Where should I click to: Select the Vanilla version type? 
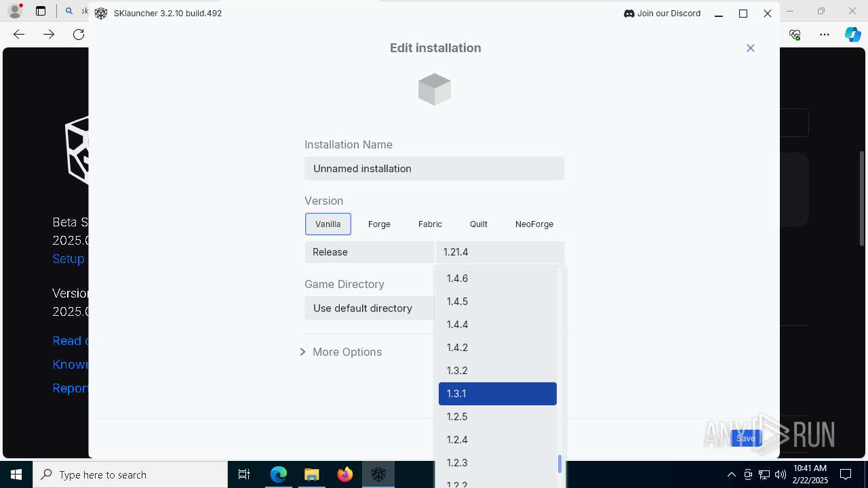coord(328,224)
